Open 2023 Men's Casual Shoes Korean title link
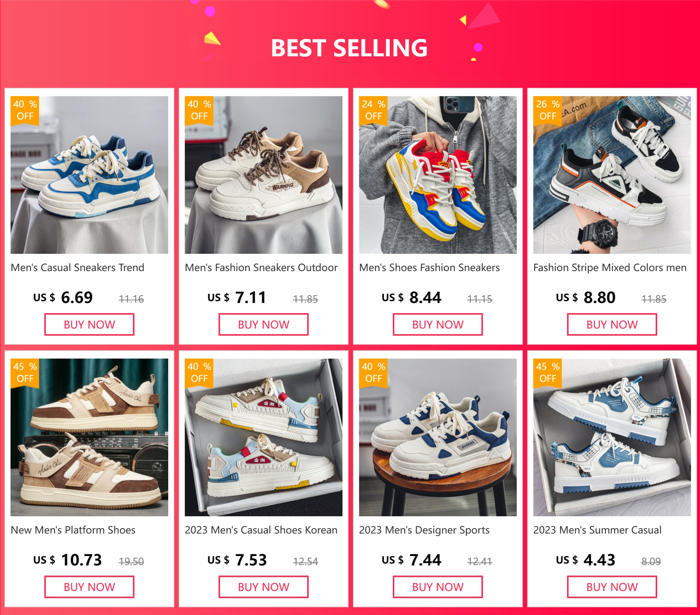700x615 pixels. (261, 530)
